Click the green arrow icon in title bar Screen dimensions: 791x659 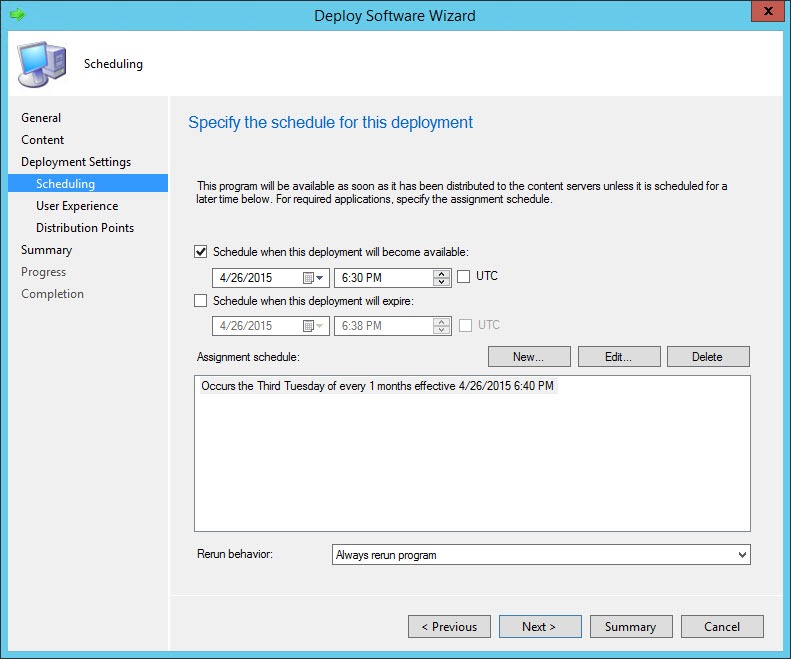pos(16,15)
